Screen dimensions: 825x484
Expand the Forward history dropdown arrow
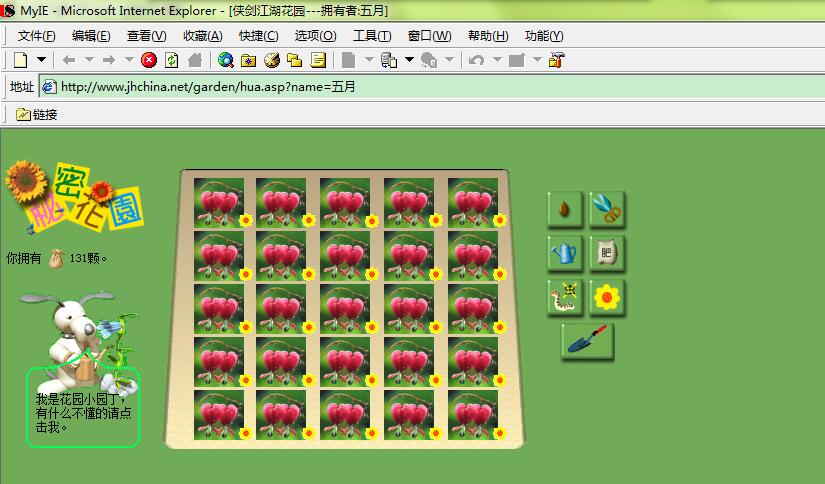129,60
